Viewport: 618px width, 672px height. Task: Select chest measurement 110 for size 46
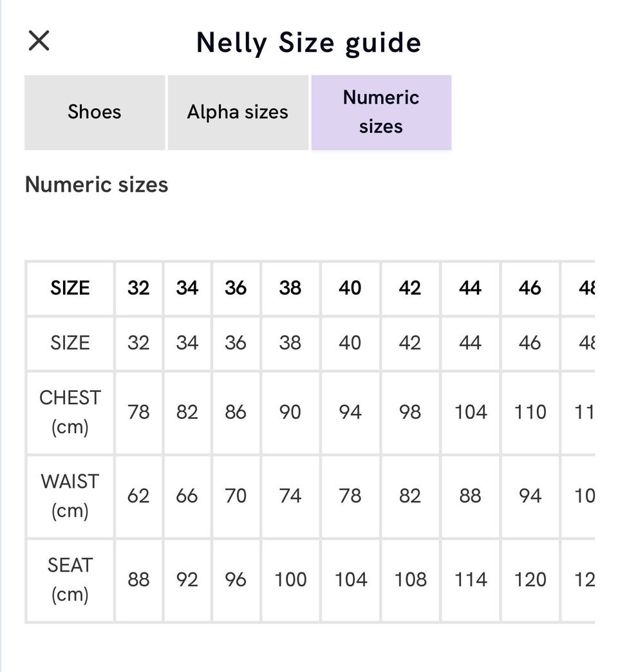point(530,412)
